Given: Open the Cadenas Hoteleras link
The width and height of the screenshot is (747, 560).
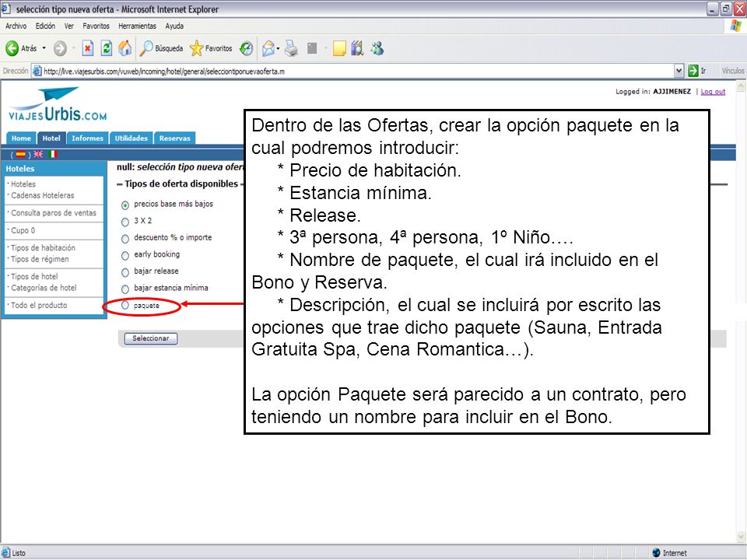Looking at the screenshot, I should [x=42, y=195].
